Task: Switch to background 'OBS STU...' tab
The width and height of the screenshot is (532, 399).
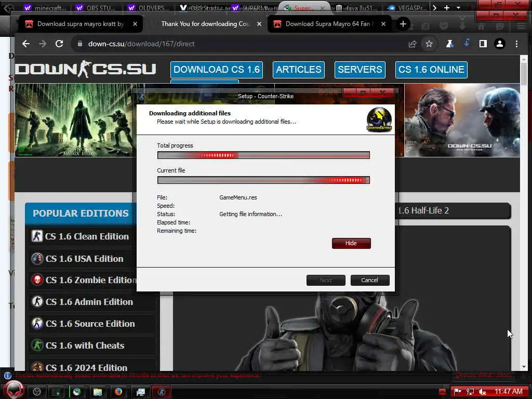Action: click(x=96, y=7)
